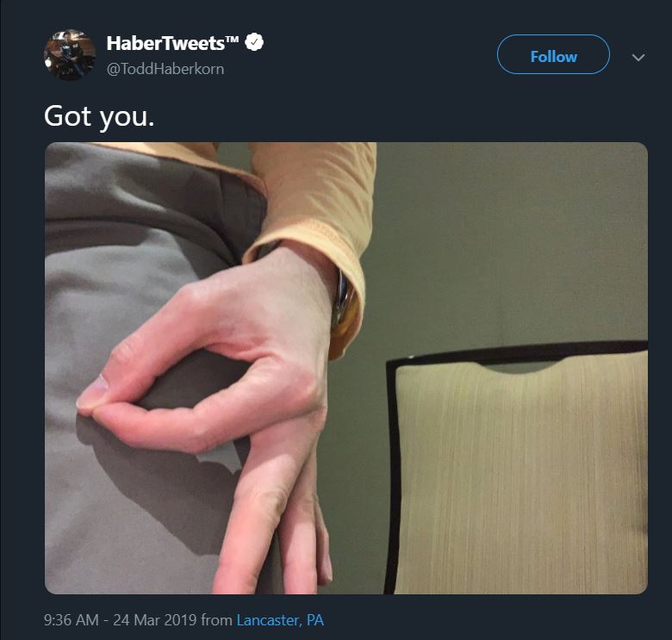Click the blue verified badge checkmark
672x640 pixels.
[254, 42]
